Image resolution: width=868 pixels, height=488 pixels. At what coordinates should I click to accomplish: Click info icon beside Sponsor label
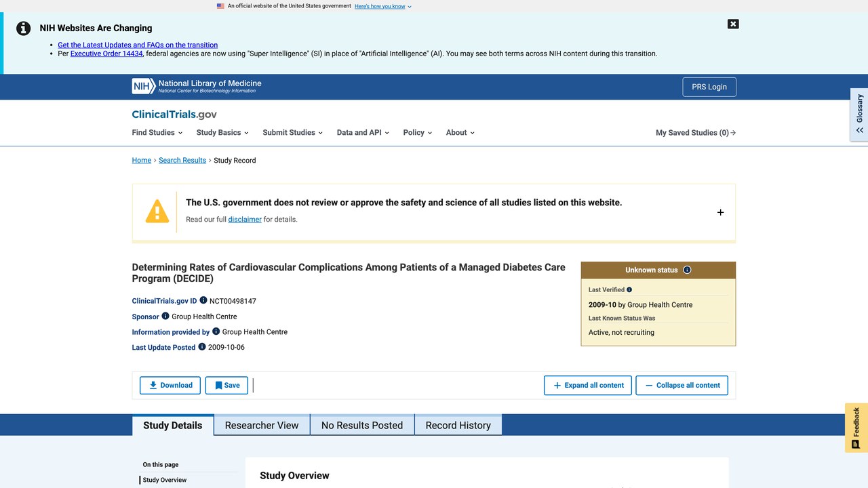click(165, 316)
